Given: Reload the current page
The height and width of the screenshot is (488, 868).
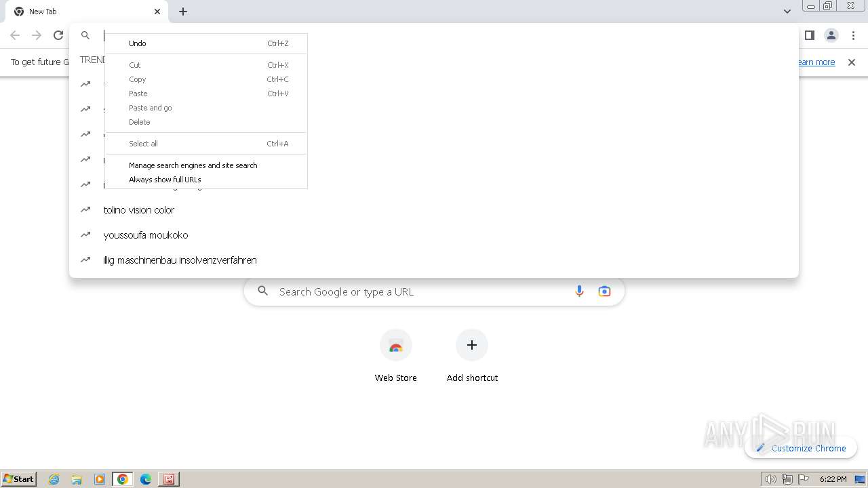Looking at the screenshot, I should point(58,35).
